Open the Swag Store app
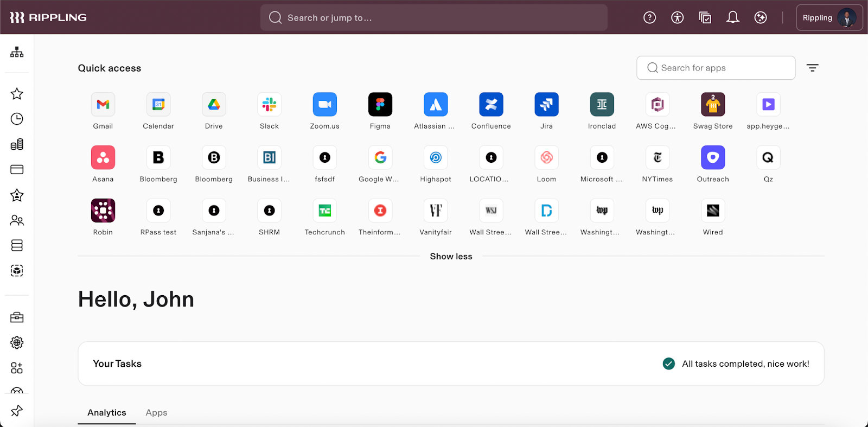The image size is (868, 427). point(713,105)
